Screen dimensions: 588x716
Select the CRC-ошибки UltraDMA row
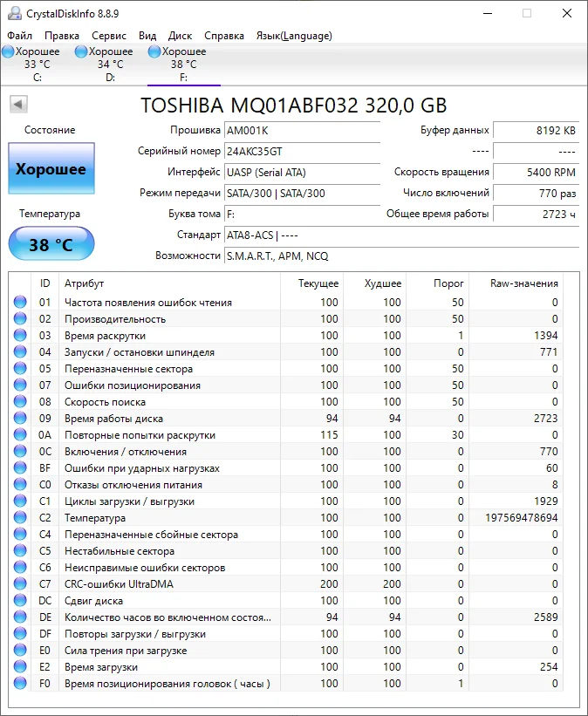286,584
